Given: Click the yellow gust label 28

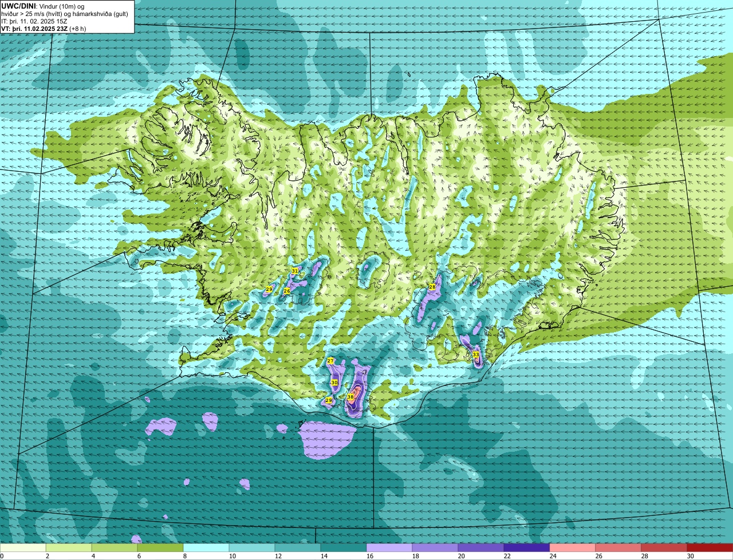Looking at the screenshot, I should [x=432, y=287].
